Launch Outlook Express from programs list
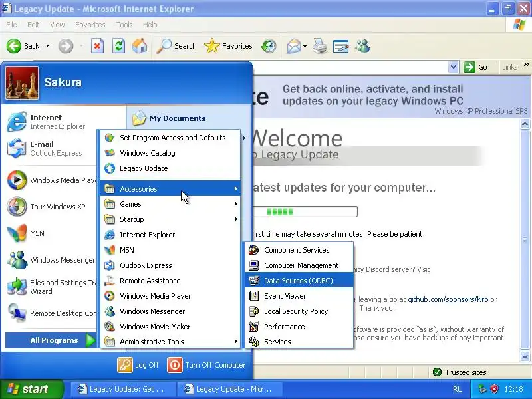Image resolution: width=532 pixels, height=399 pixels. (x=170, y=265)
